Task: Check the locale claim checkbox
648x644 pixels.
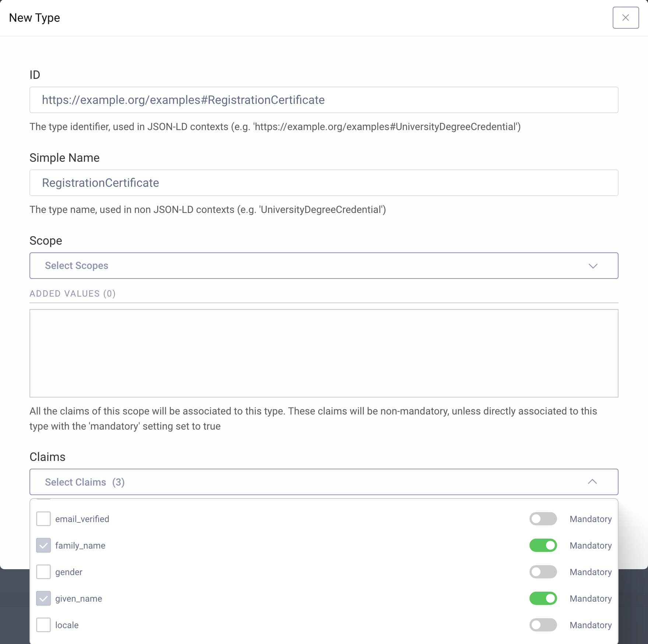Action: pyautogui.click(x=43, y=625)
